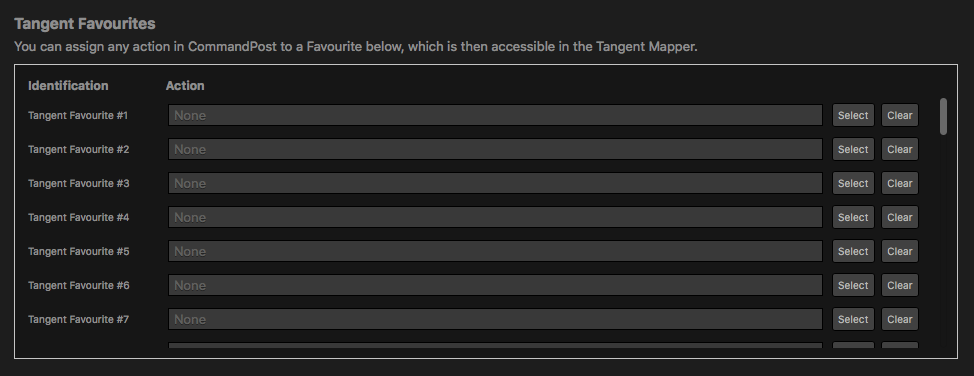The image size is (974, 376).
Task: Clear Tangent Favourite #7 action
Action: [899, 319]
